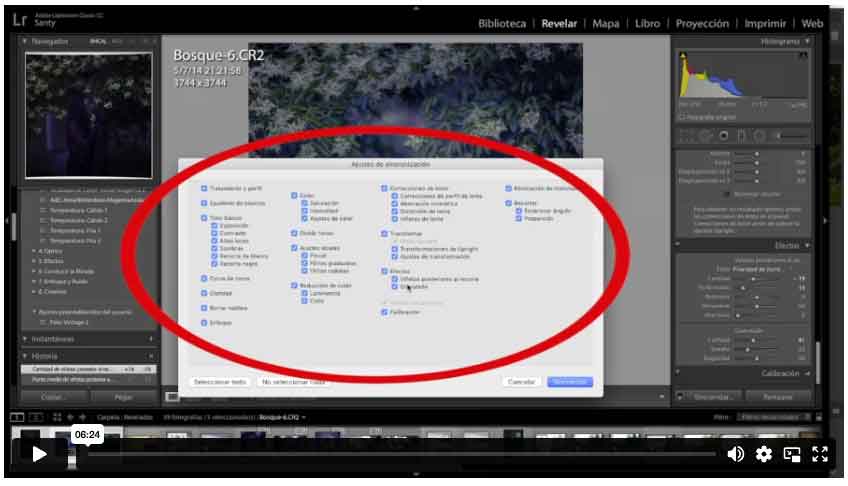
Task: Select the Radial Filter tool icon
Action: point(759,136)
